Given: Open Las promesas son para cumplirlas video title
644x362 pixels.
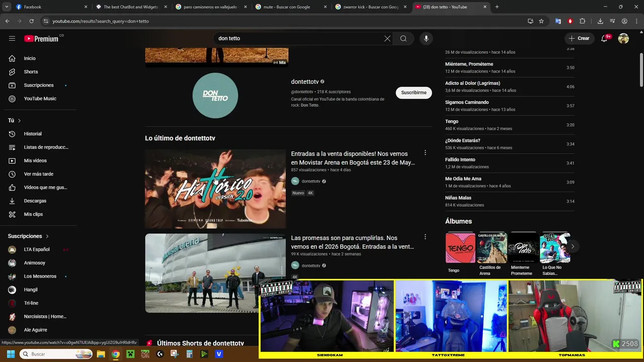Looking at the screenshot, I should (353, 242).
